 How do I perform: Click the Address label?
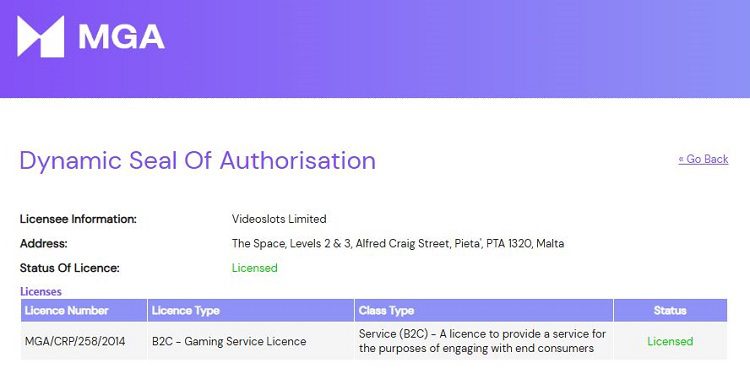tap(44, 244)
